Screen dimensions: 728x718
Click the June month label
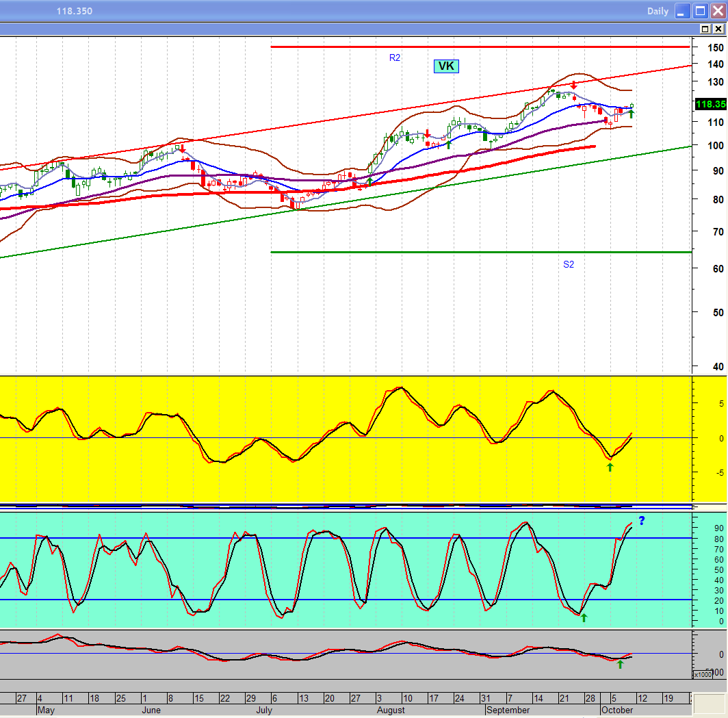pyautogui.click(x=151, y=710)
